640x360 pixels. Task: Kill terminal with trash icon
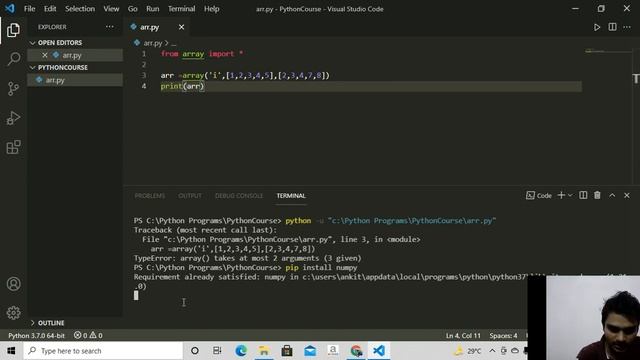597,196
